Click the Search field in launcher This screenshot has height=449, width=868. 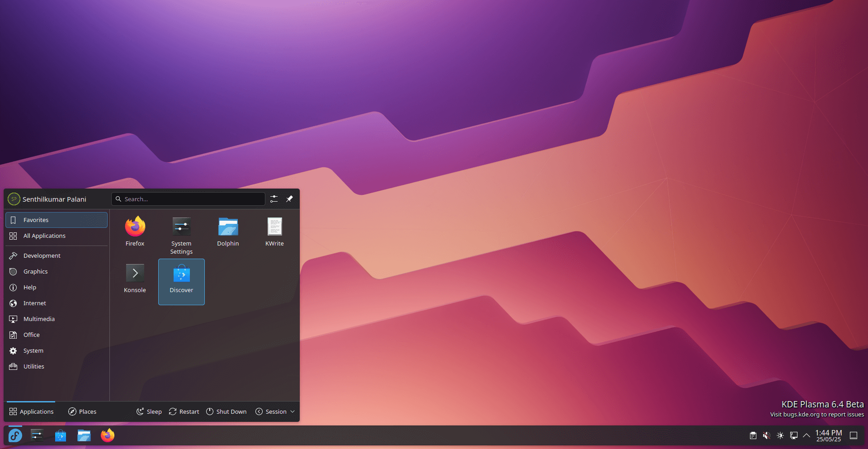(x=188, y=199)
